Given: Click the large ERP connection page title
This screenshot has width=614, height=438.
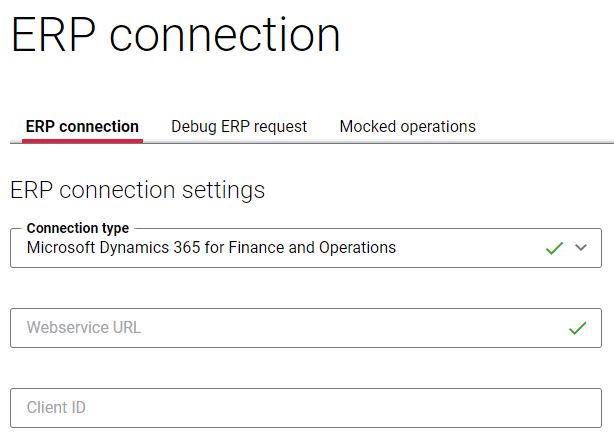Looking at the screenshot, I should pos(175,35).
